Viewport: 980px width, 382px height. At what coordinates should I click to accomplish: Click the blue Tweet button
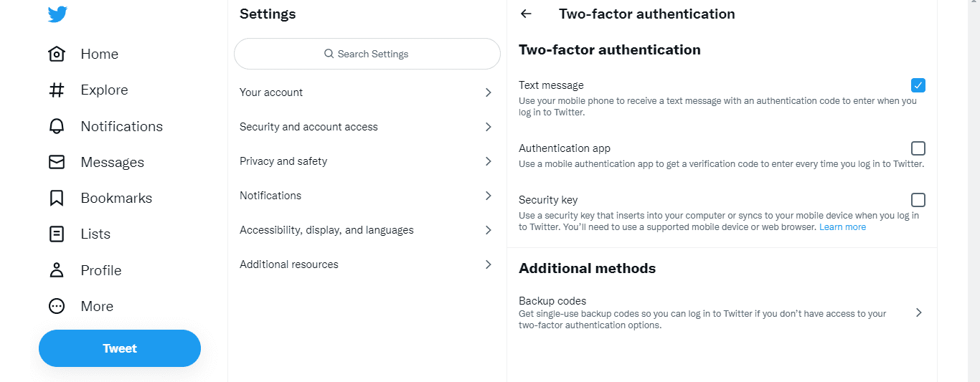120,348
